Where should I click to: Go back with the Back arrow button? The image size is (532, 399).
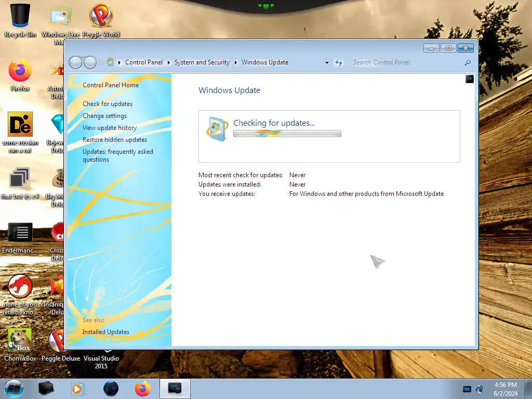pyautogui.click(x=75, y=62)
